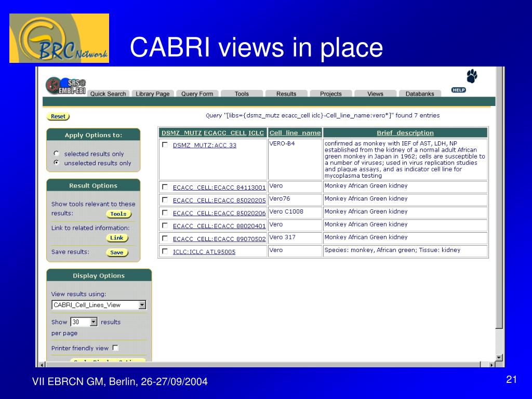Click the 'VERO-B4' cell line name
The height and width of the screenshot is (399, 532).
(x=282, y=143)
